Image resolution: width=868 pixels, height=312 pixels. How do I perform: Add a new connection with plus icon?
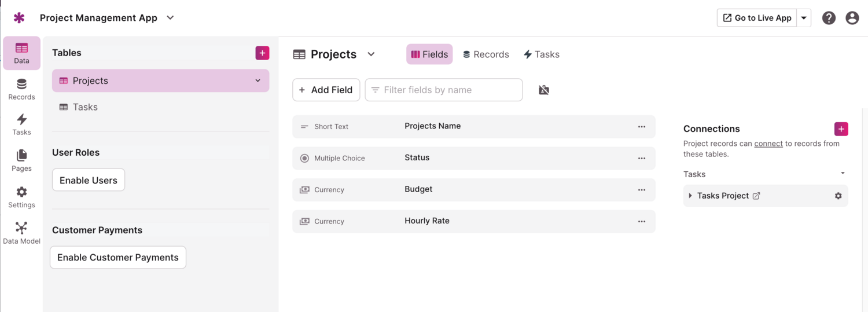[x=841, y=129]
